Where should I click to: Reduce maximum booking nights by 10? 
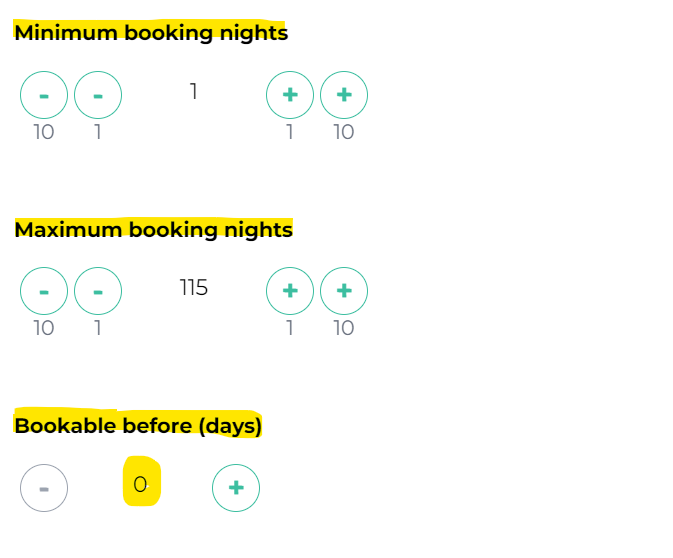coord(44,291)
